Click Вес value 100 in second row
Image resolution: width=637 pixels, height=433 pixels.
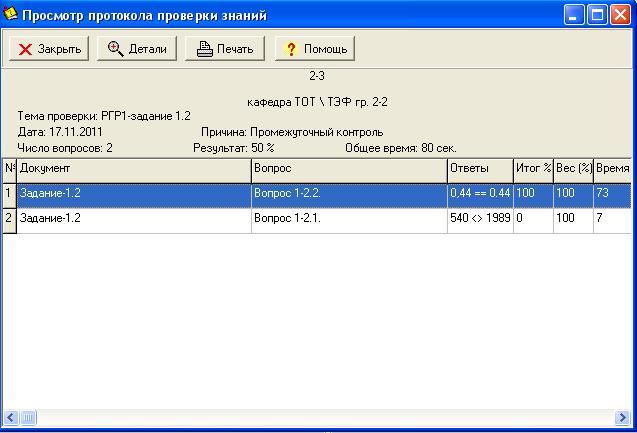pyautogui.click(x=573, y=221)
